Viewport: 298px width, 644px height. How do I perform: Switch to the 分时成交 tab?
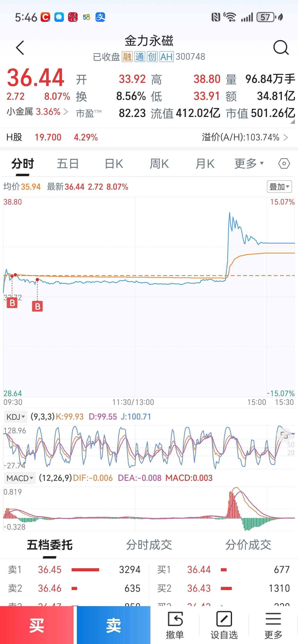pyautogui.click(x=149, y=545)
